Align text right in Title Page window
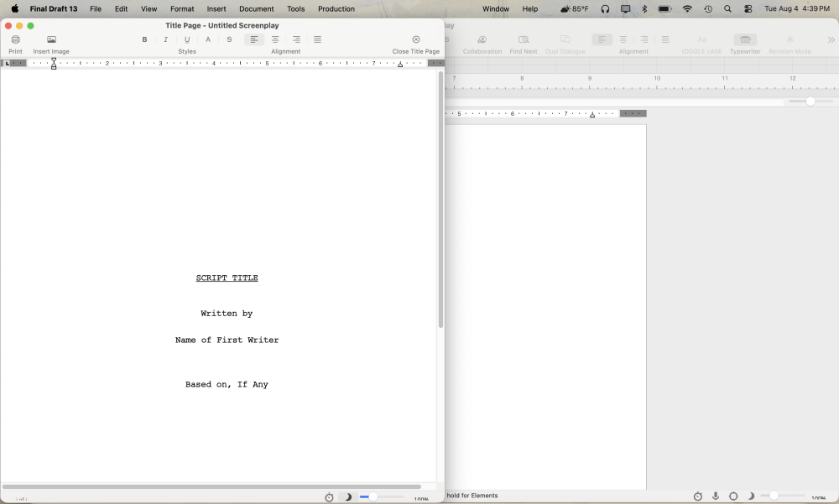839x504 pixels. point(296,39)
